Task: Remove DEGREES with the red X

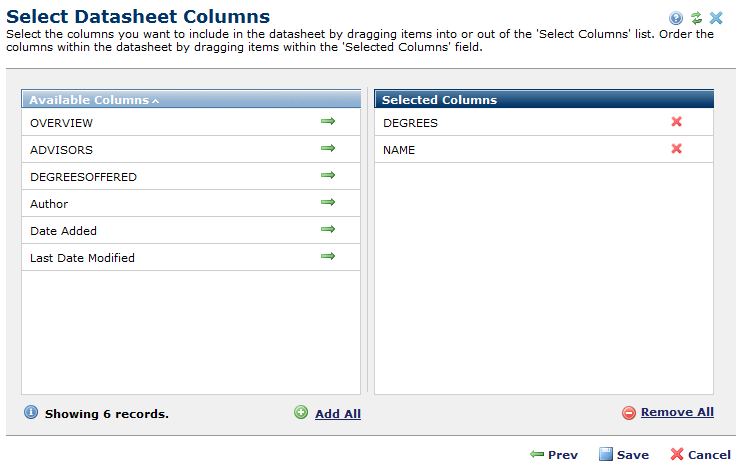Action: click(x=676, y=122)
